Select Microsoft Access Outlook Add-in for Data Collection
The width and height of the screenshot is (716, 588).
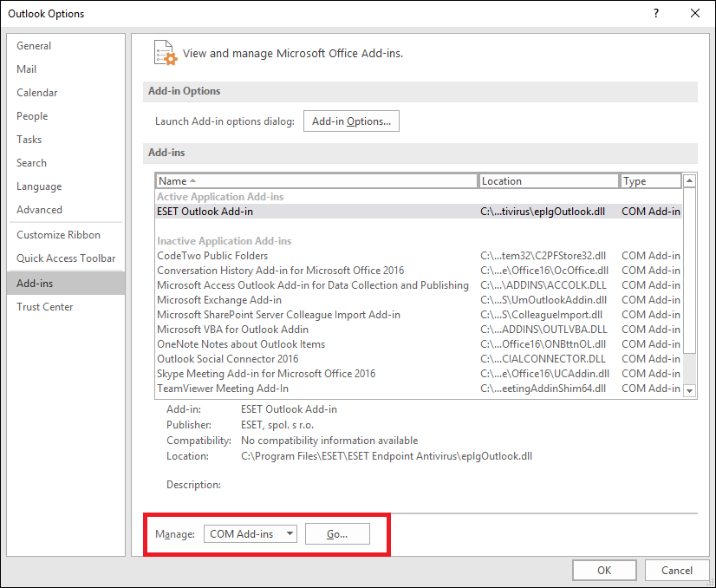[419, 285]
